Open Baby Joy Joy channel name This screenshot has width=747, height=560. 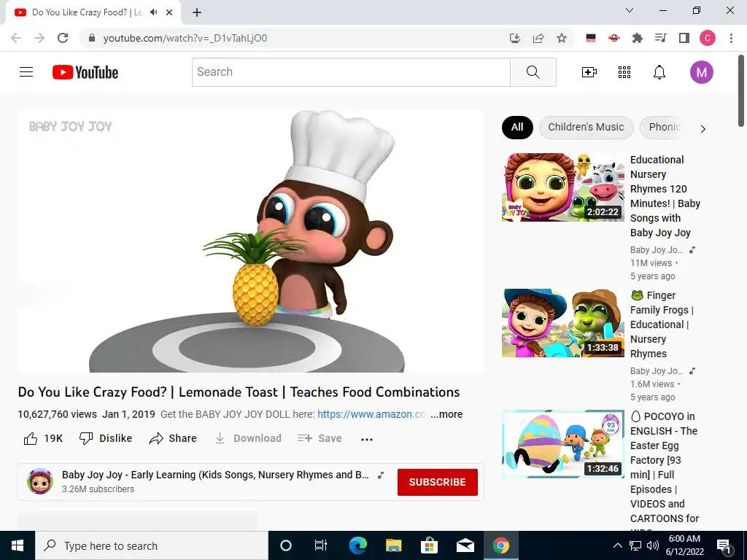215,475
